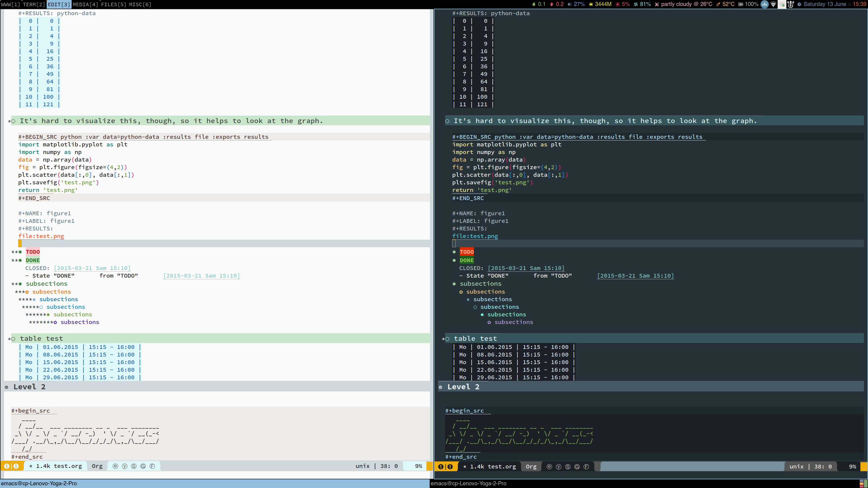Click the CLOSED timestamp link in right pane
The width and height of the screenshot is (868, 488).
click(x=526, y=268)
